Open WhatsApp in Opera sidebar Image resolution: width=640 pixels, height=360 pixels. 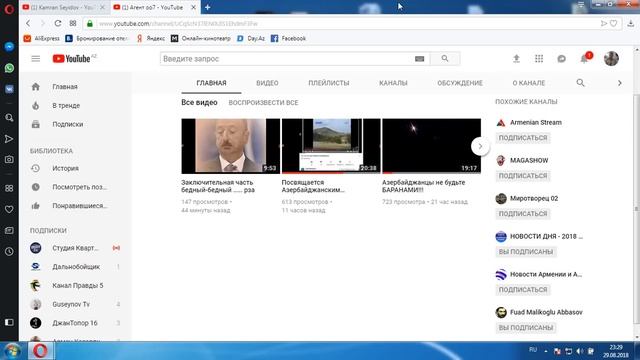pyautogui.click(x=9, y=68)
